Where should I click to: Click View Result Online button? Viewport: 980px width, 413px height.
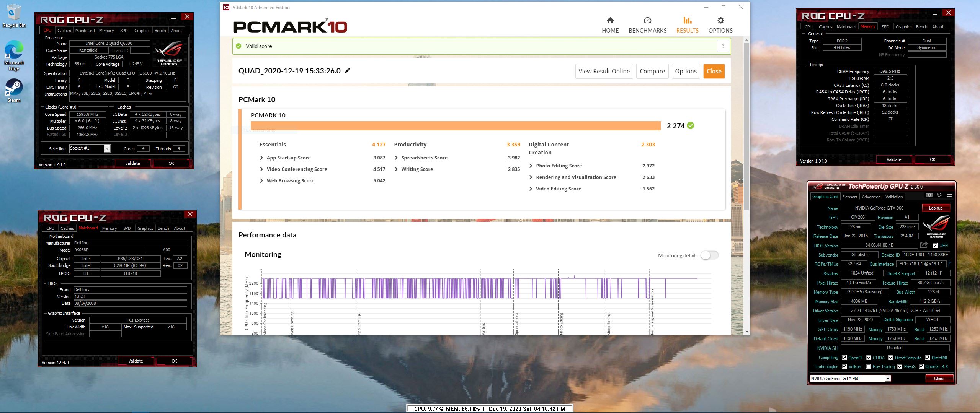604,72
